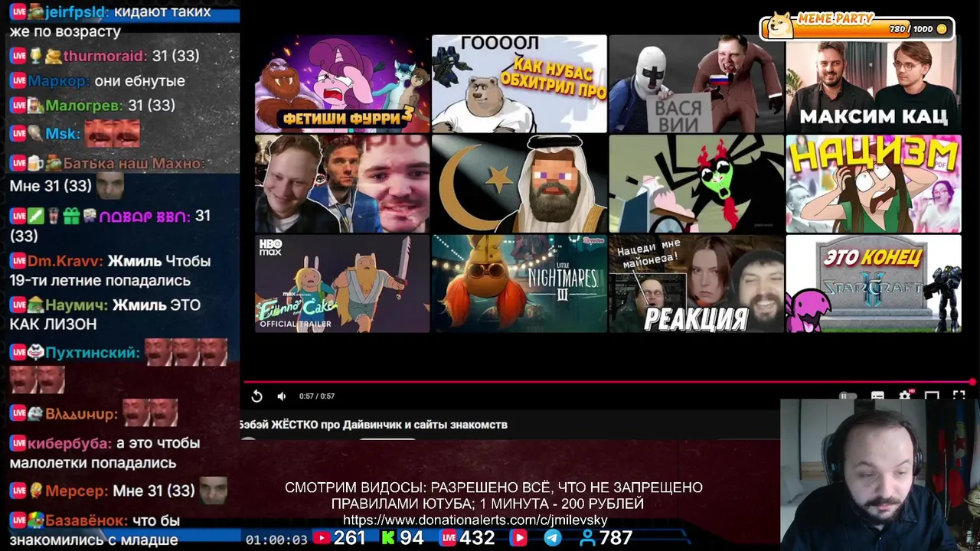Viewport: 980px width, 551px height.
Task: Click username 'Малогрев' in chat
Action: (83, 106)
